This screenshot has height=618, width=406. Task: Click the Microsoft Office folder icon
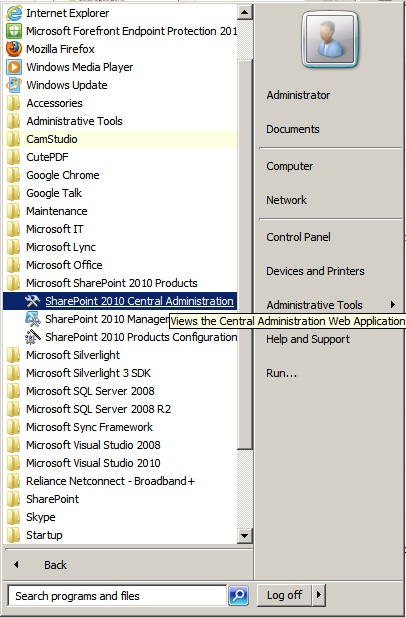coord(14,265)
